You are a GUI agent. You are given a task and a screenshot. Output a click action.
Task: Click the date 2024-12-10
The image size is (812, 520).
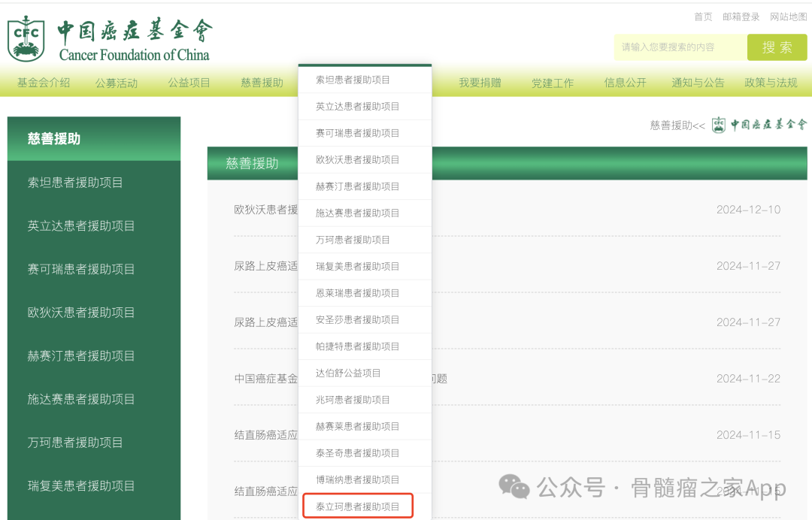748,210
